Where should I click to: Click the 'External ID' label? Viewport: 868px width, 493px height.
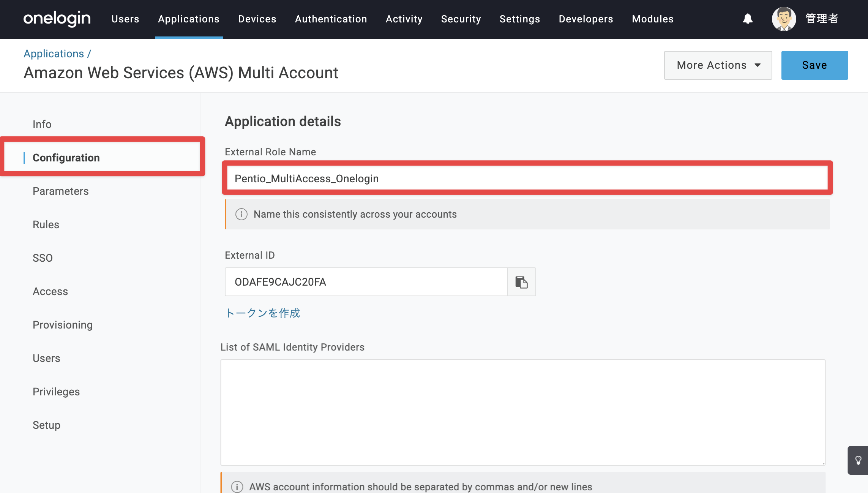coord(250,255)
